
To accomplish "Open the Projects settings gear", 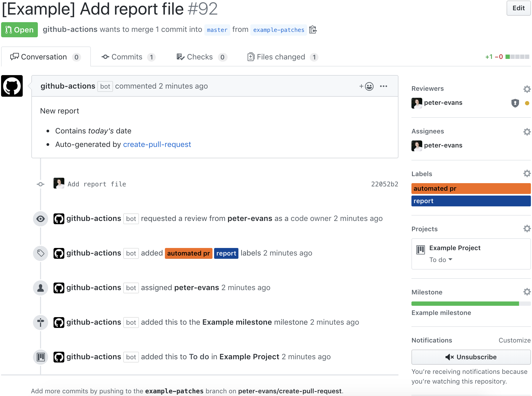I will (x=527, y=229).
